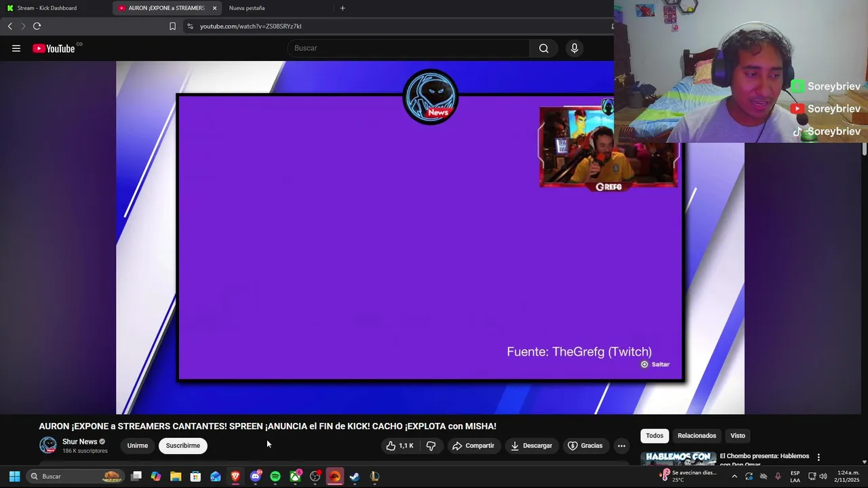Switch ESP LAA keyboard language
The width and height of the screenshot is (868, 488).
pyautogui.click(x=795, y=476)
